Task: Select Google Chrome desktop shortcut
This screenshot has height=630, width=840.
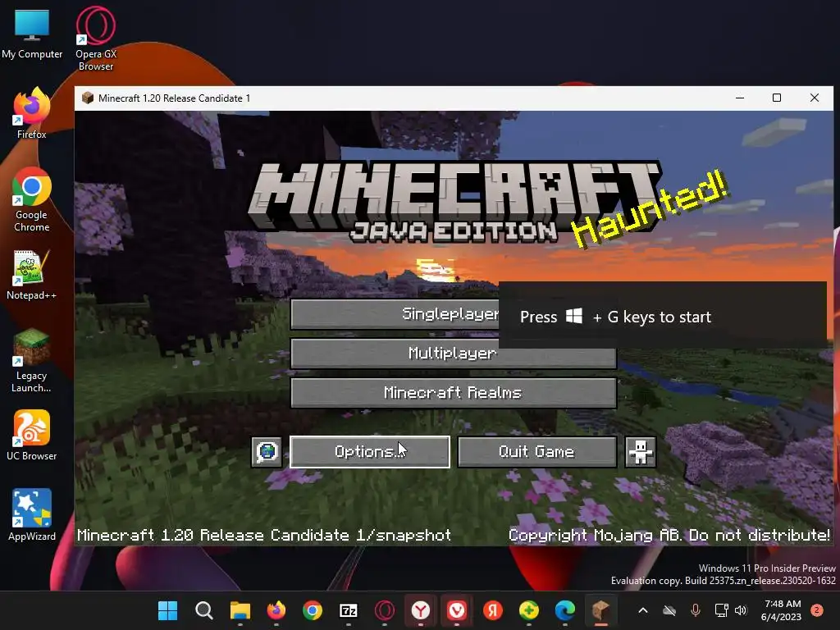Action: [32, 199]
